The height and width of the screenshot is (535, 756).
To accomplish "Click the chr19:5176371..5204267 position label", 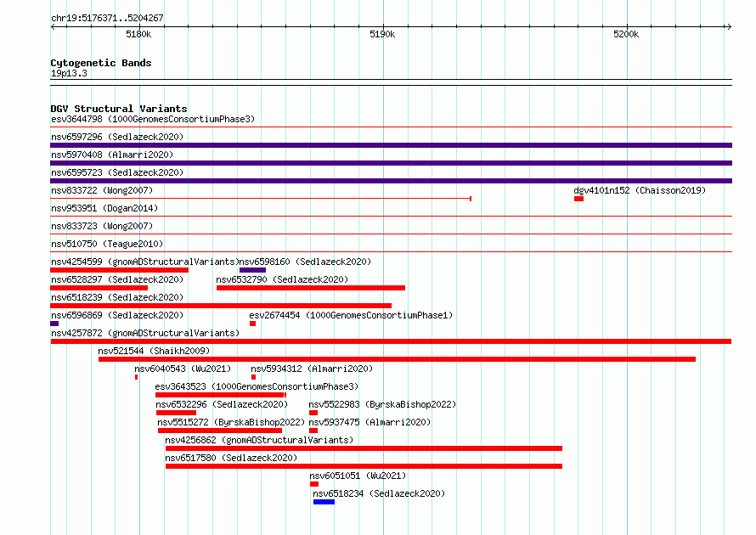I will [x=107, y=19].
